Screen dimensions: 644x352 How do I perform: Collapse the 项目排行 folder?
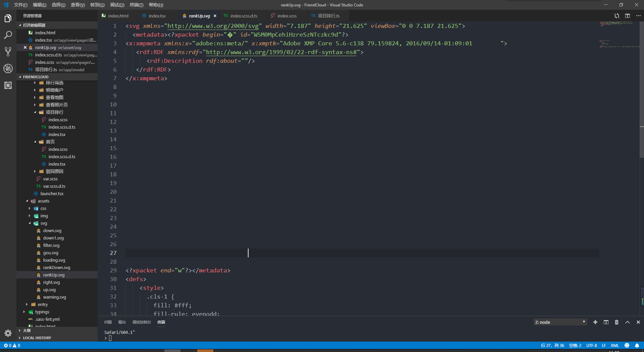[54, 112]
